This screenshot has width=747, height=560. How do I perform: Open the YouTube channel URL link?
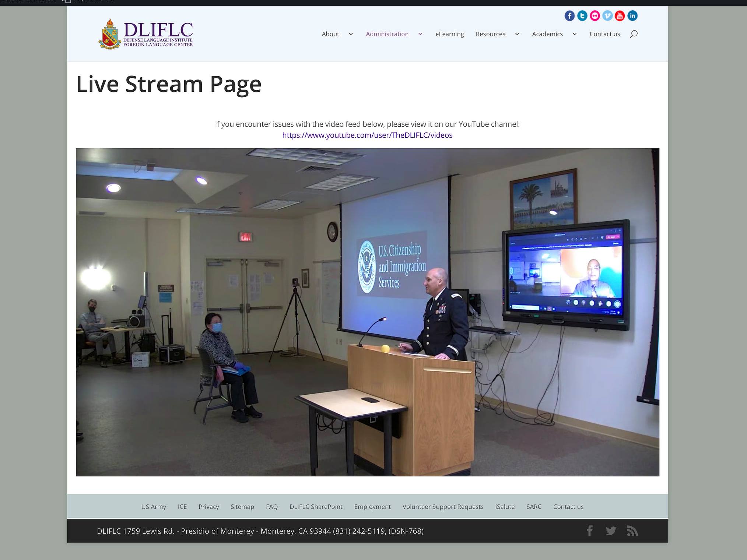click(x=367, y=135)
